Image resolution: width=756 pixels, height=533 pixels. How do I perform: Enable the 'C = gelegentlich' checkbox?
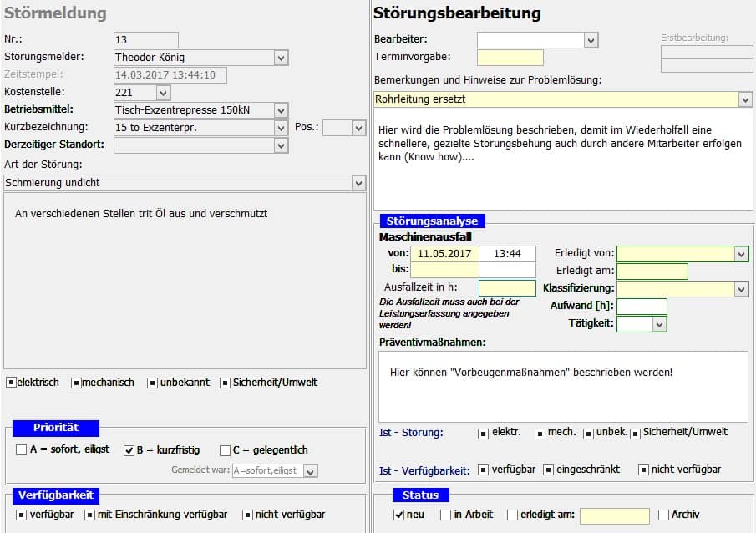point(226,450)
